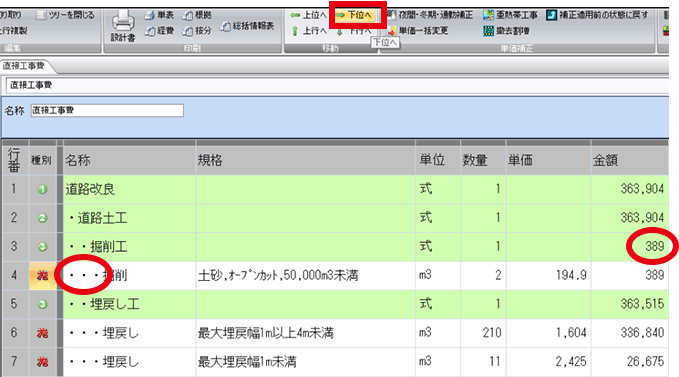This screenshot has width=679, height=377.
Task: Print the 根拠 report
Action: 197,16
